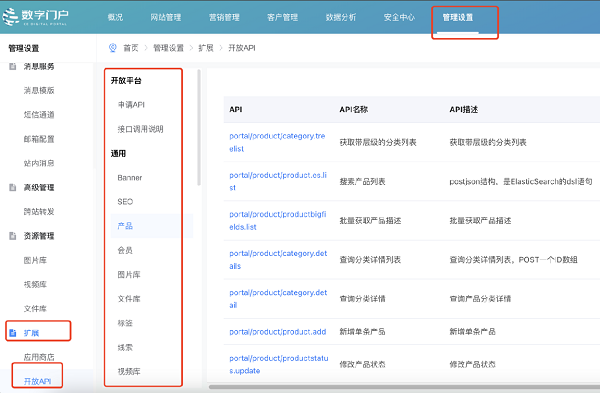
Task: Select 开放API in the sidebar
Action: click(x=38, y=381)
